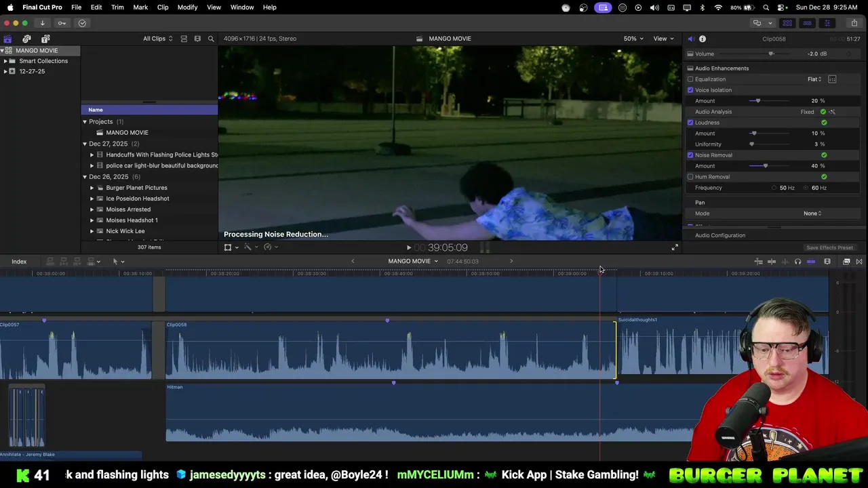868x488 pixels.
Task: Open the Window menu
Action: click(x=242, y=7)
